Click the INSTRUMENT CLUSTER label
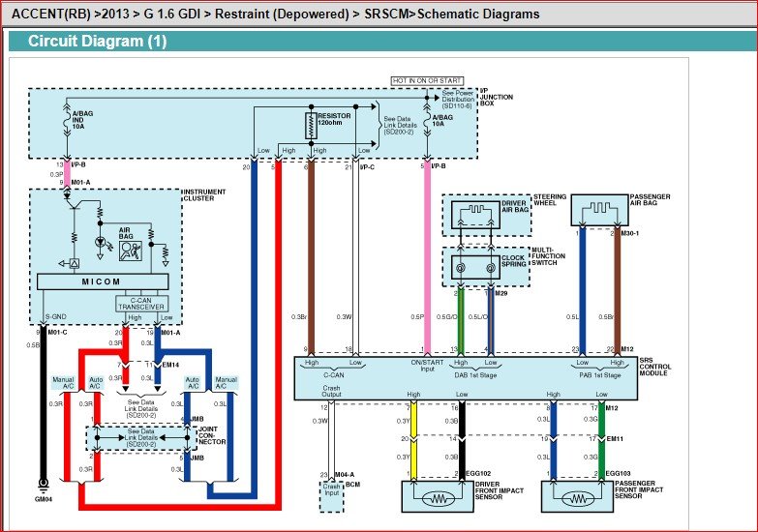The width and height of the screenshot is (758, 532). click(x=204, y=195)
